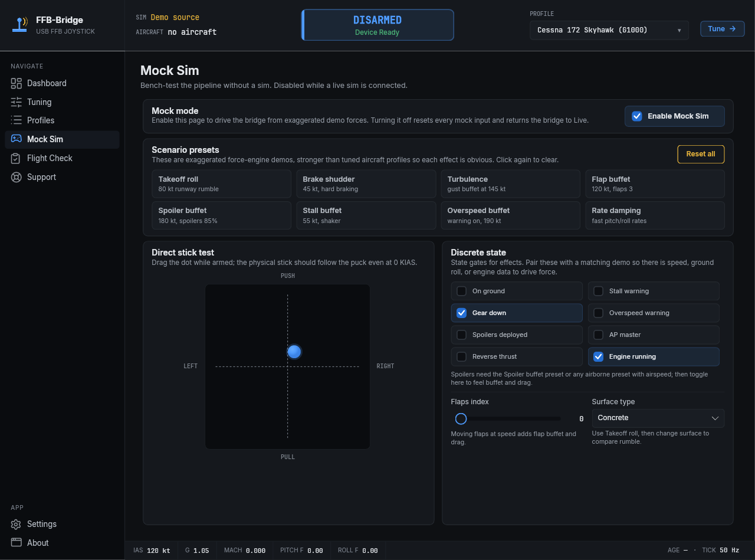Activate the Spoiler buffet preset
The image size is (755, 560).
coord(222,215)
